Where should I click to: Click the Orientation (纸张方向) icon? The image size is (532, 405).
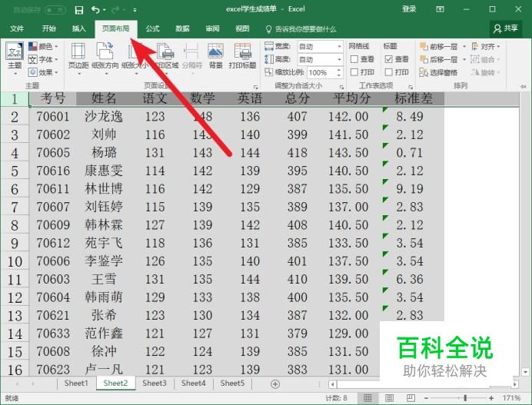(x=105, y=51)
